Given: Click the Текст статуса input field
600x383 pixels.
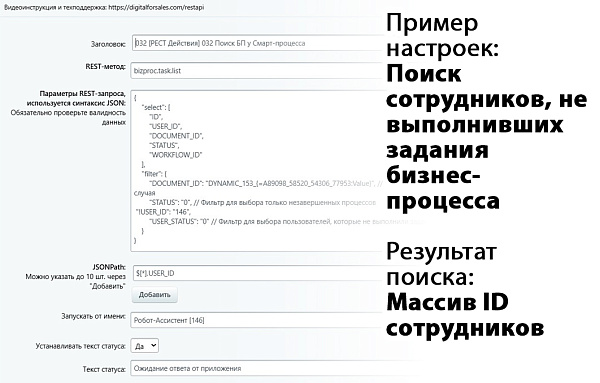Looking at the screenshot, I should (x=257, y=368).
